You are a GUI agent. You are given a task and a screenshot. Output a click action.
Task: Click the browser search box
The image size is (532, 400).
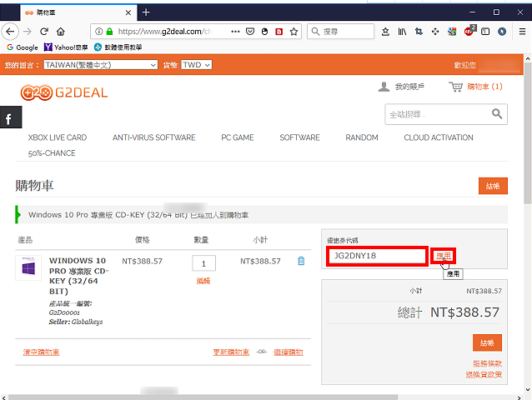point(341,32)
